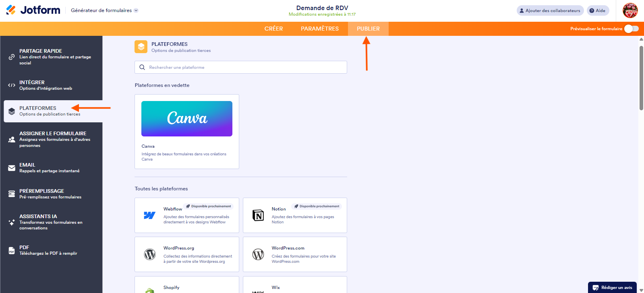The height and width of the screenshot is (293, 644).
Task: Open the WordPress.com platform card
Action: coord(295,254)
